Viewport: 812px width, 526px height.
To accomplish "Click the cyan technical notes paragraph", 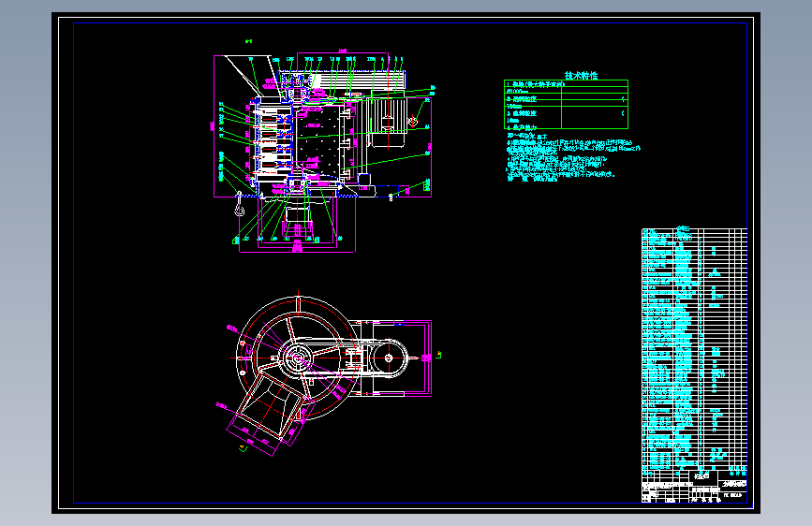I will (573, 157).
